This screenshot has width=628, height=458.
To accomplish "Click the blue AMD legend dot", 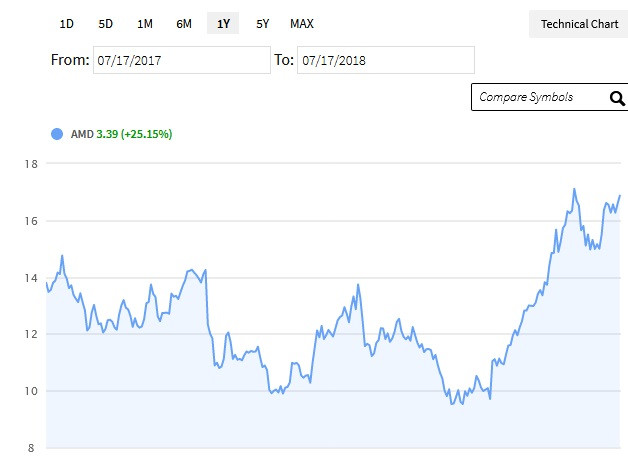I will (x=57, y=134).
